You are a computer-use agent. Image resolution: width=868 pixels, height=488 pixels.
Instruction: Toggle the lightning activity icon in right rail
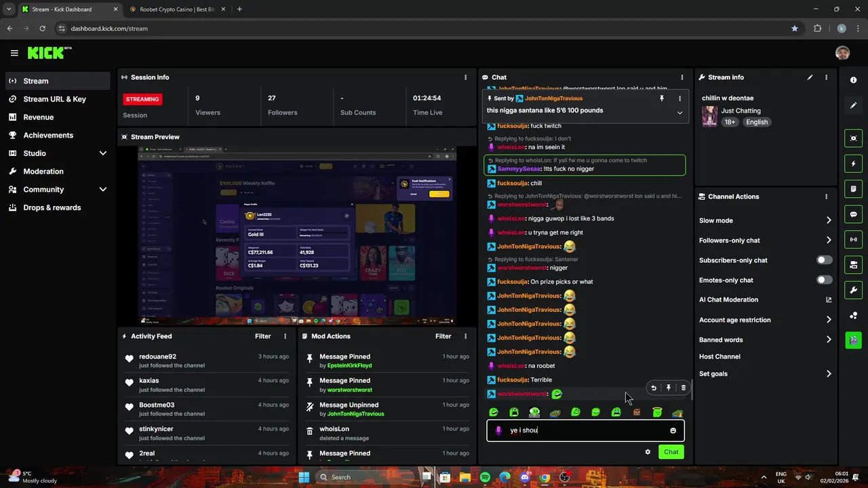click(x=853, y=163)
